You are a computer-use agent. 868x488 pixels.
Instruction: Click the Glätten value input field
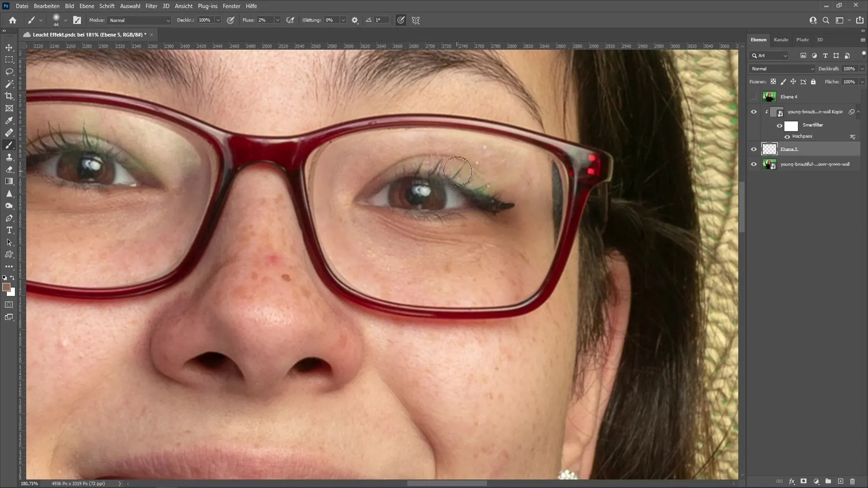331,20
